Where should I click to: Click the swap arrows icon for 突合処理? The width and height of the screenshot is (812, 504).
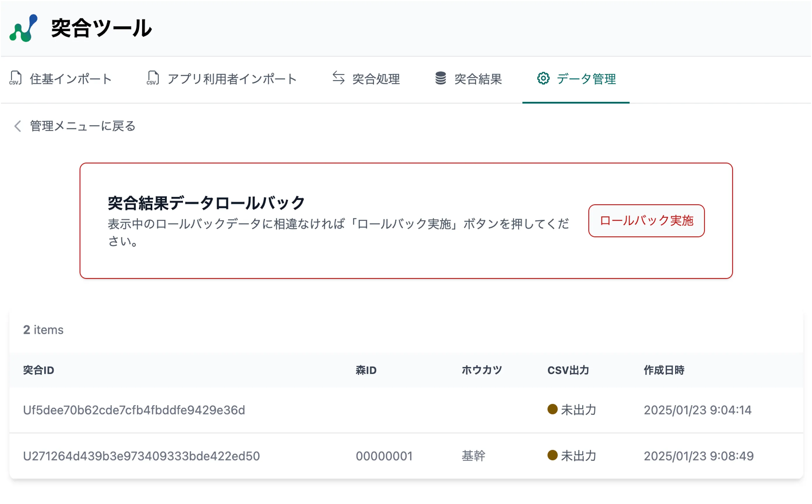tap(338, 78)
